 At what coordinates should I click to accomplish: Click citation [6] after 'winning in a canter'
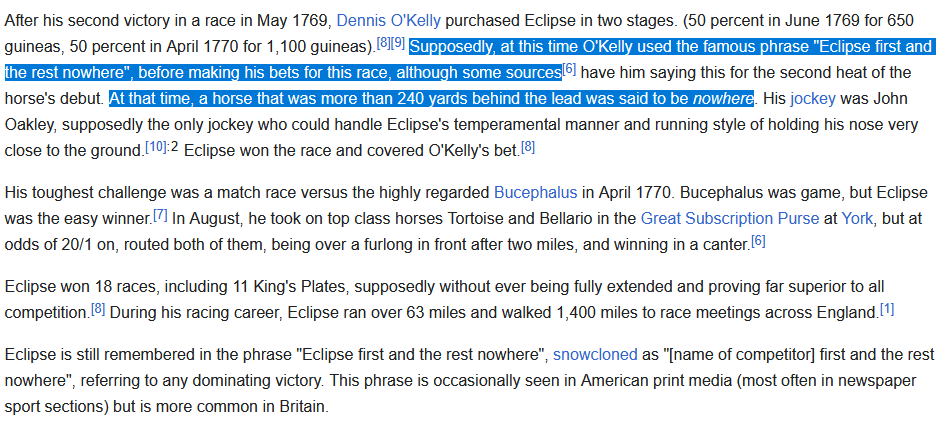(x=758, y=240)
